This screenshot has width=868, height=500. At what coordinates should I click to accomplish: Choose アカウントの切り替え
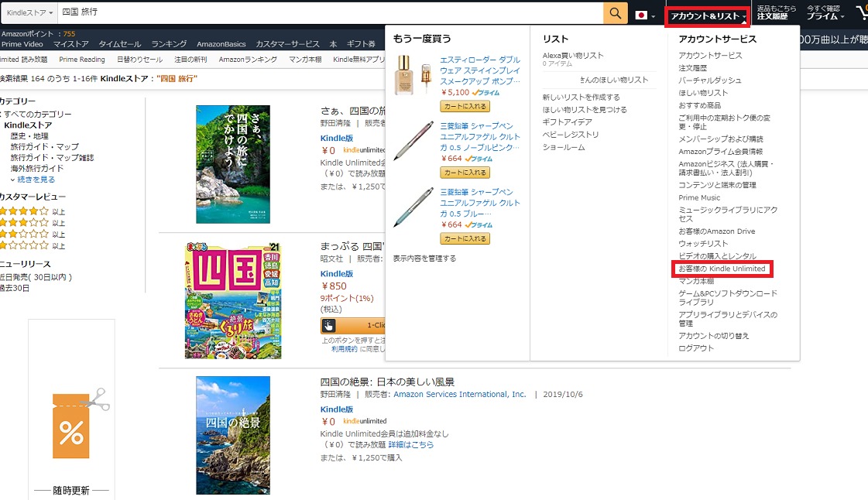714,336
